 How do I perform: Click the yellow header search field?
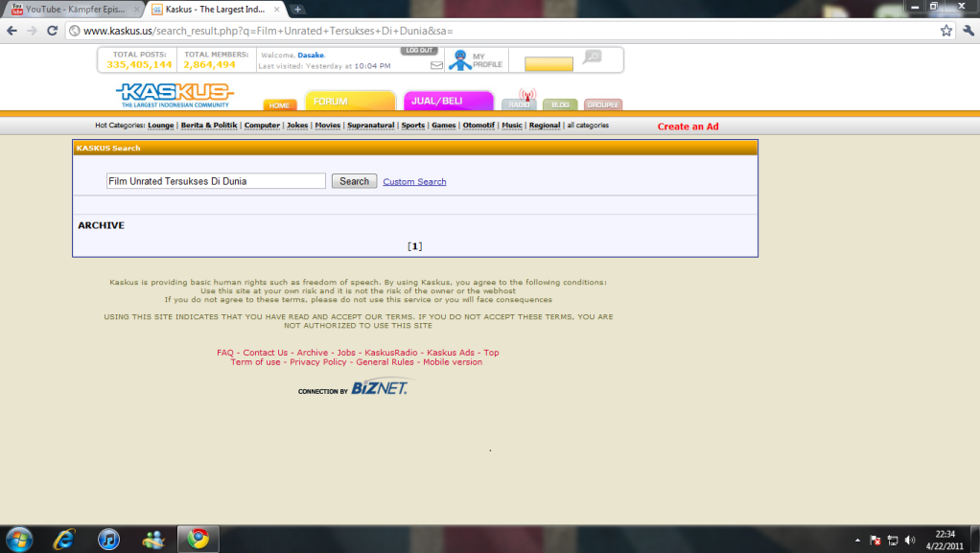[x=548, y=64]
